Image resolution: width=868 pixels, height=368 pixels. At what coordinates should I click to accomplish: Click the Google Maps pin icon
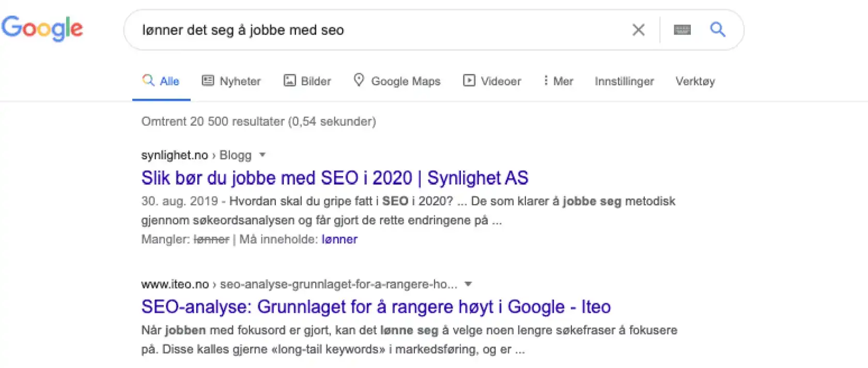point(359,80)
